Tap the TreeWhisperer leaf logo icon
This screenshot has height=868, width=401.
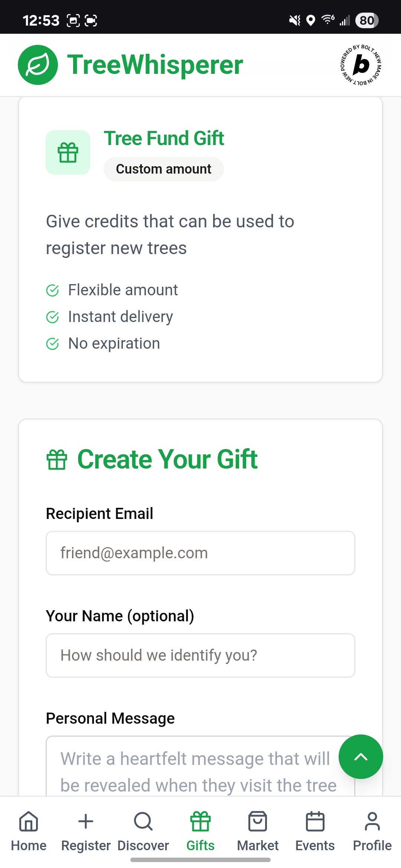click(x=38, y=65)
